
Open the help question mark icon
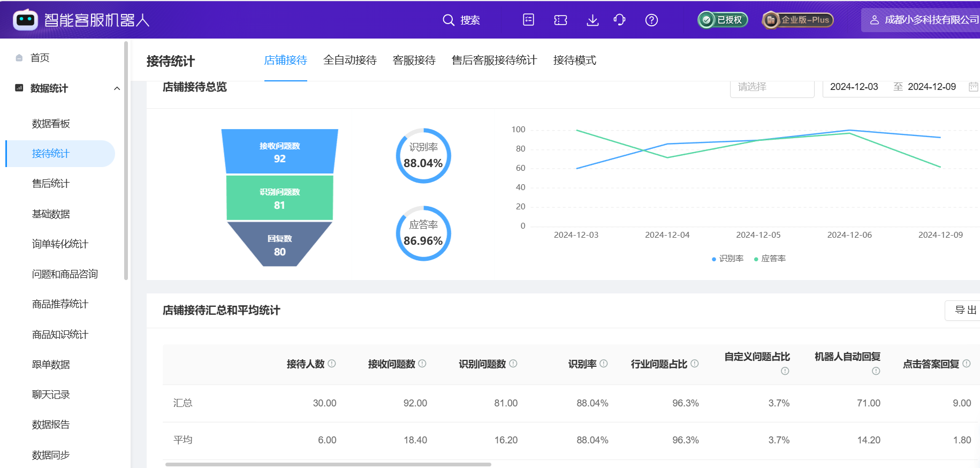(x=651, y=20)
